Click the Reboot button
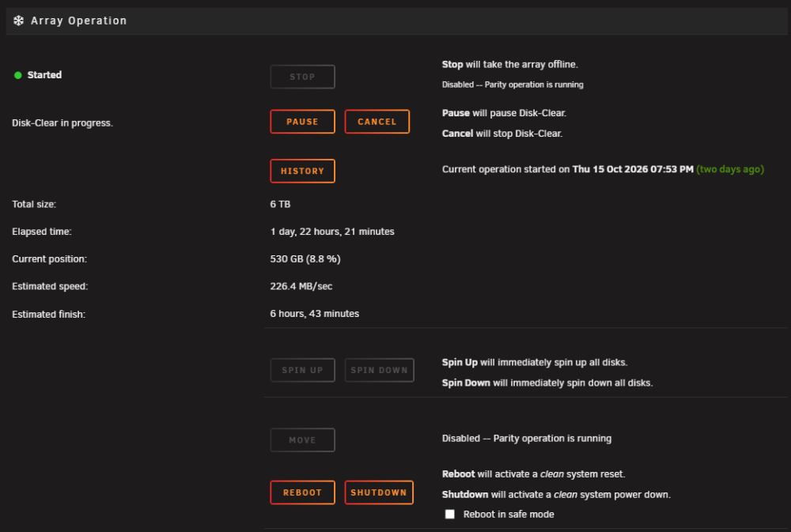Image resolution: width=791 pixels, height=532 pixels. [303, 492]
